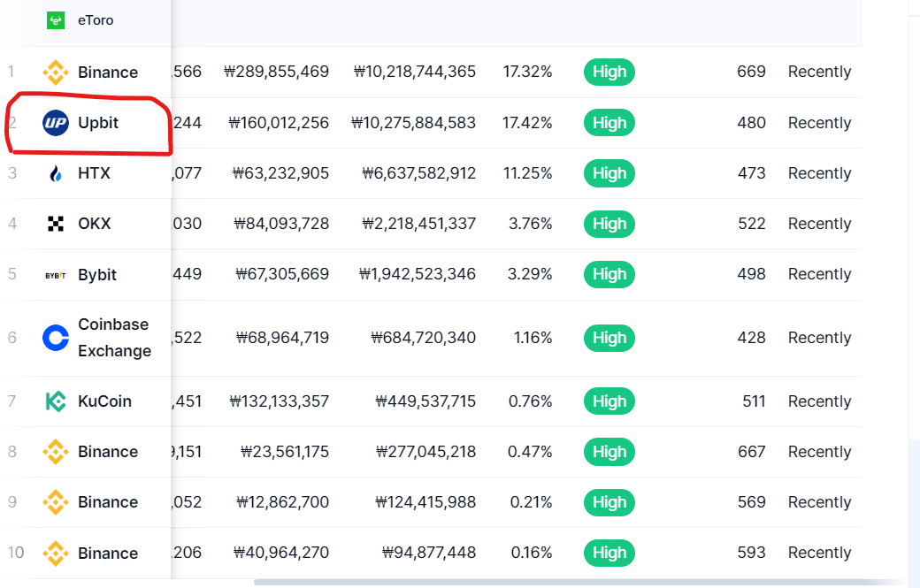Select the 522 score in the OKX row
Viewport: 920px width, 588px height.
tap(751, 224)
